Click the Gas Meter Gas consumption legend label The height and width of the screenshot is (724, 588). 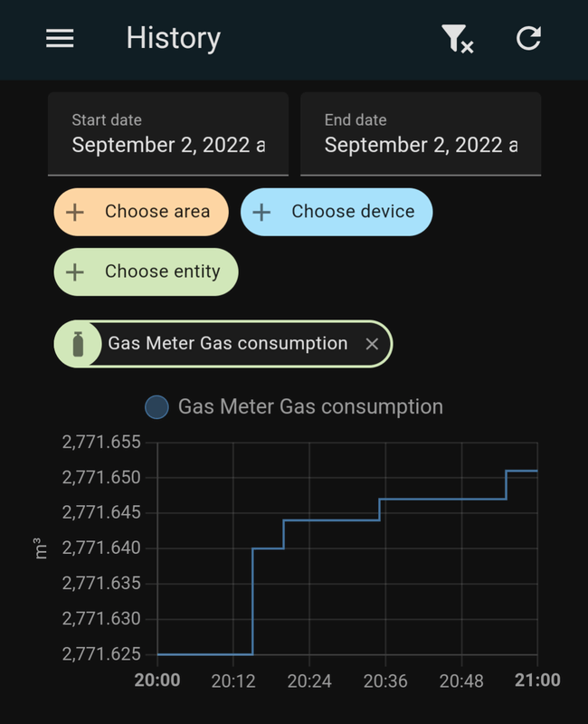click(x=310, y=406)
